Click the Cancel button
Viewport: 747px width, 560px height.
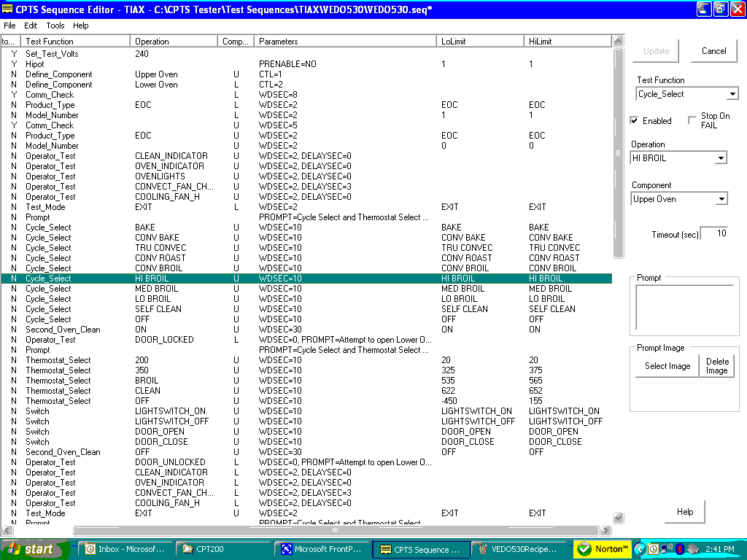click(713, 51)
